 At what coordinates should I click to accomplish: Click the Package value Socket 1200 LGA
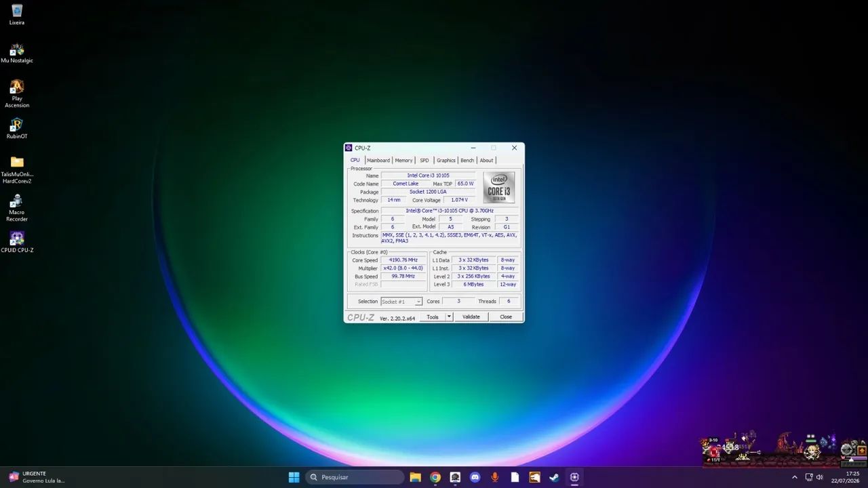pyautogui.click(x=428, y=192)
